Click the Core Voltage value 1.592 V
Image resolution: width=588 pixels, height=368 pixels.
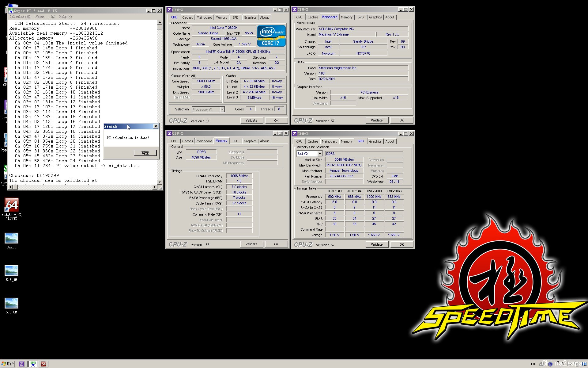coord(245,44)
